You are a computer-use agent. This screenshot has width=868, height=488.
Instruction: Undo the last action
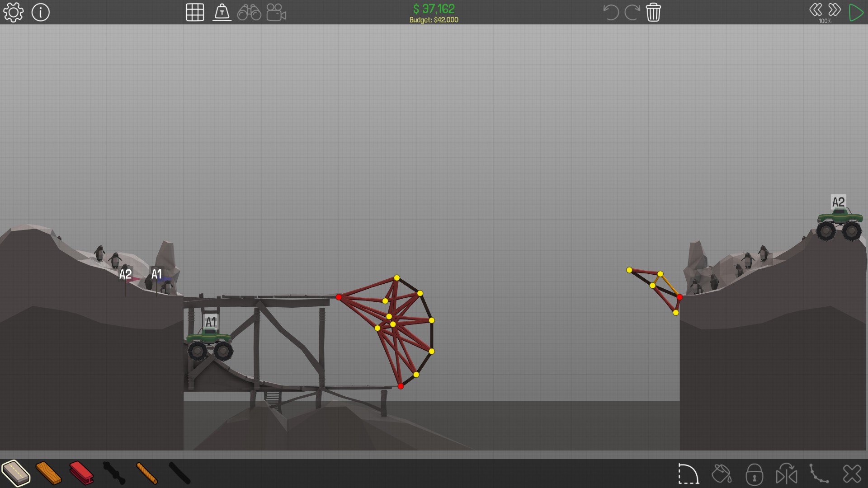pos(611,12)
